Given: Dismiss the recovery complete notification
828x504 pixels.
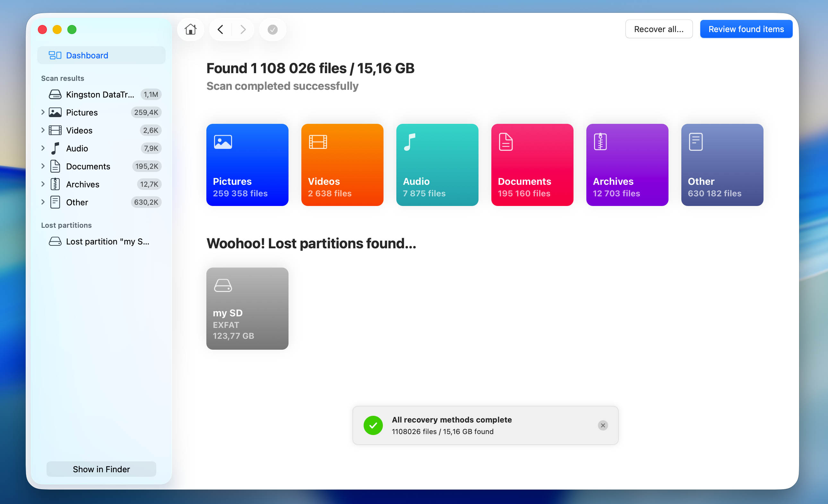Looking at the screenshot, I should click(603, 425).
